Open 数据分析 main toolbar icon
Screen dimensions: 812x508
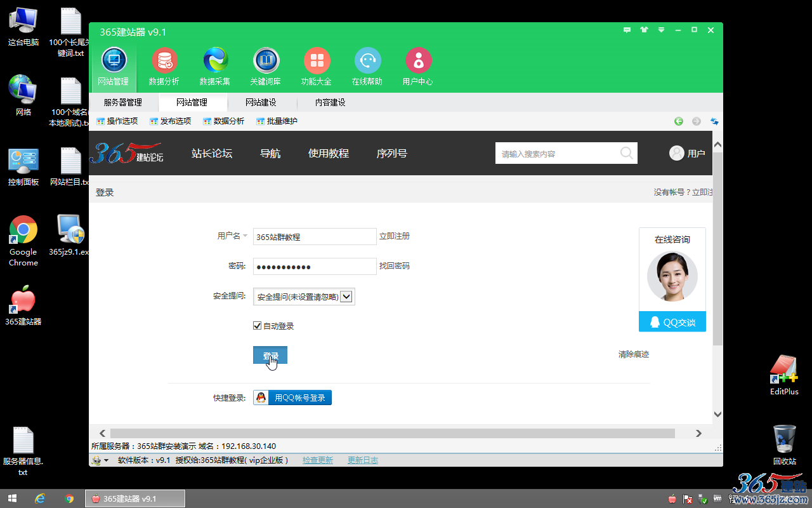[164, 67]
